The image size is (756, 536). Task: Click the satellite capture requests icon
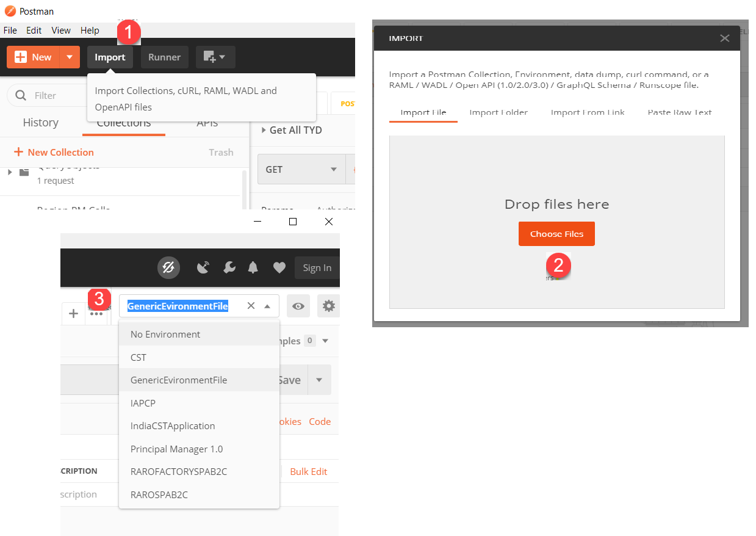(203, 267)
